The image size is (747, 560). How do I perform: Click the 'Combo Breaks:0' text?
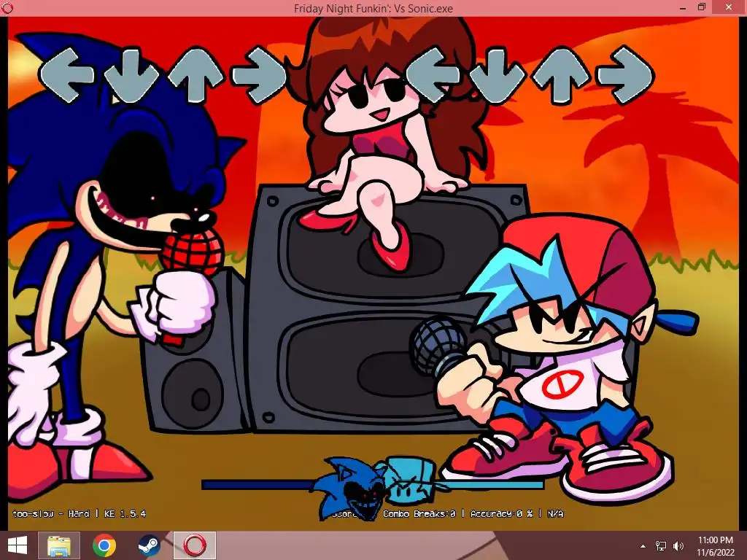coord(419,514)
